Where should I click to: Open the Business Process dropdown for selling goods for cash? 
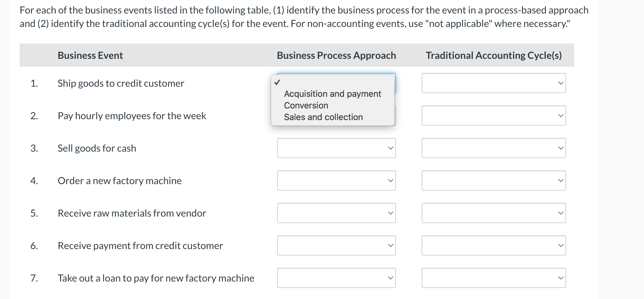336,148
